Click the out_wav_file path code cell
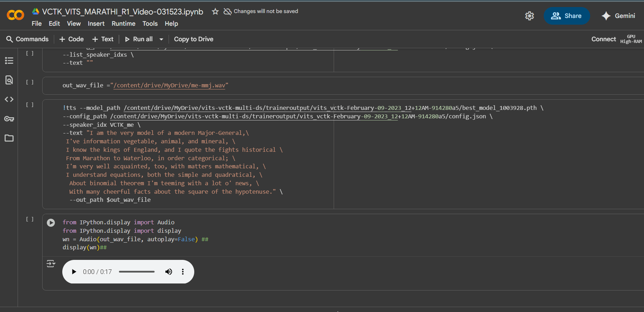Image resolution: width=644 pixels, height=312 pixels. click(282, 86)
